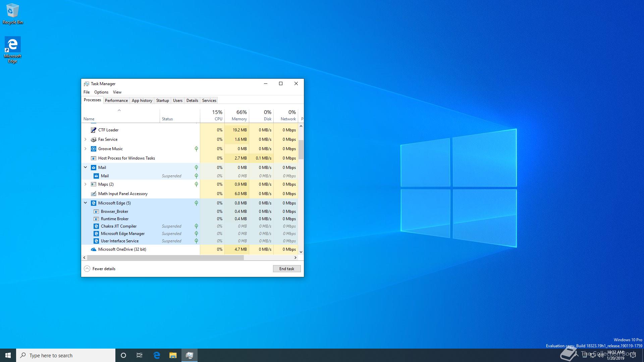Sort by the Status column header

[180, 115]
